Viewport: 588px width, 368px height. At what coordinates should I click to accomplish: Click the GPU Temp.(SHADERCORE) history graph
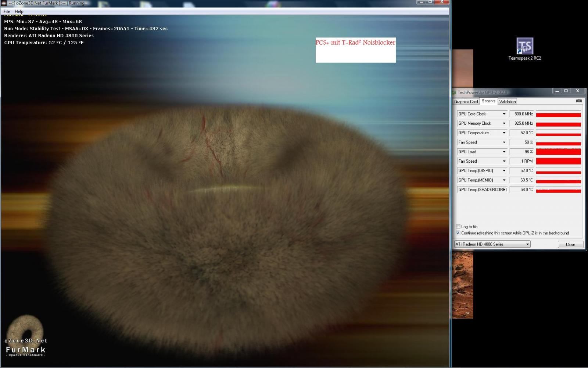558,190
